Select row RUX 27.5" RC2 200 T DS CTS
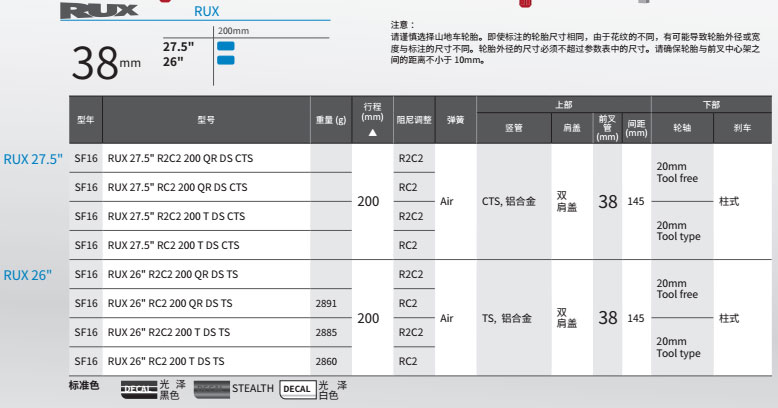778x408 pixels. [210, 245]
